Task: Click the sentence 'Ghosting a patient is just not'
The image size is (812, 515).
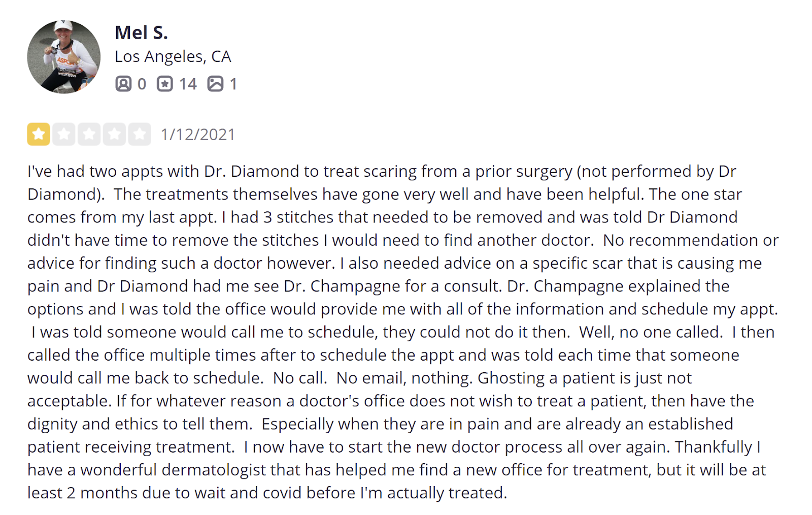Action: coord(585,378)
